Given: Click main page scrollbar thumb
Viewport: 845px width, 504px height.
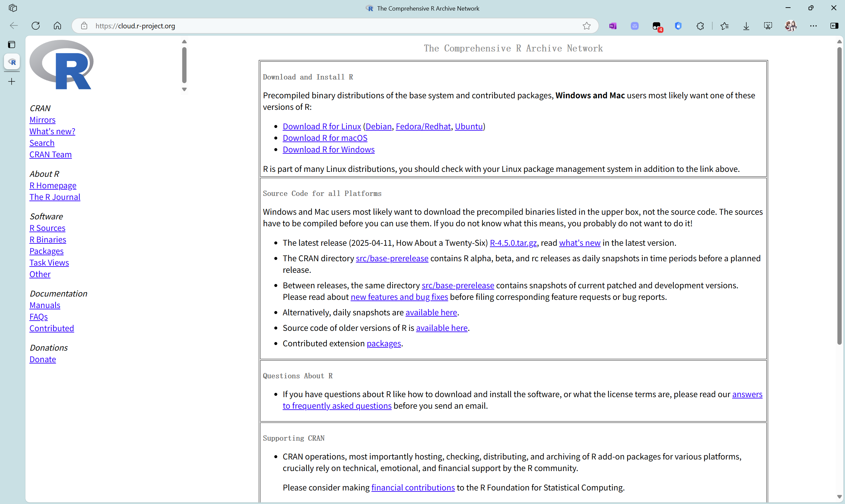Looking at the screenshot, I should [x=840, y=195].
